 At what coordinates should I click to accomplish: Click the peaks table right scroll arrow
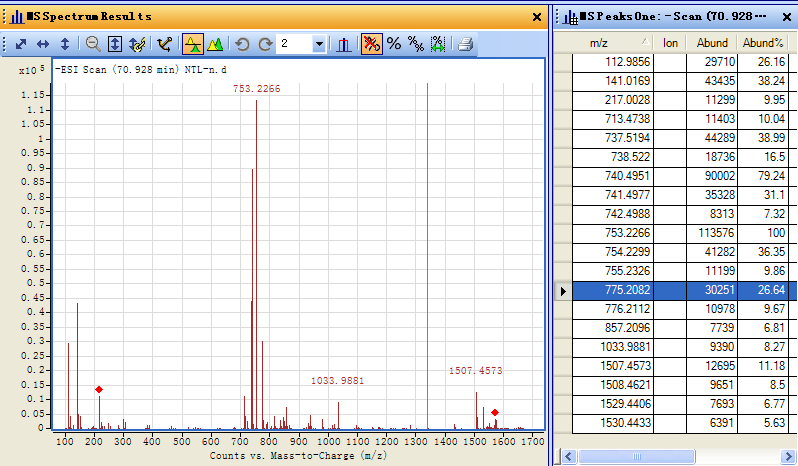788,456
